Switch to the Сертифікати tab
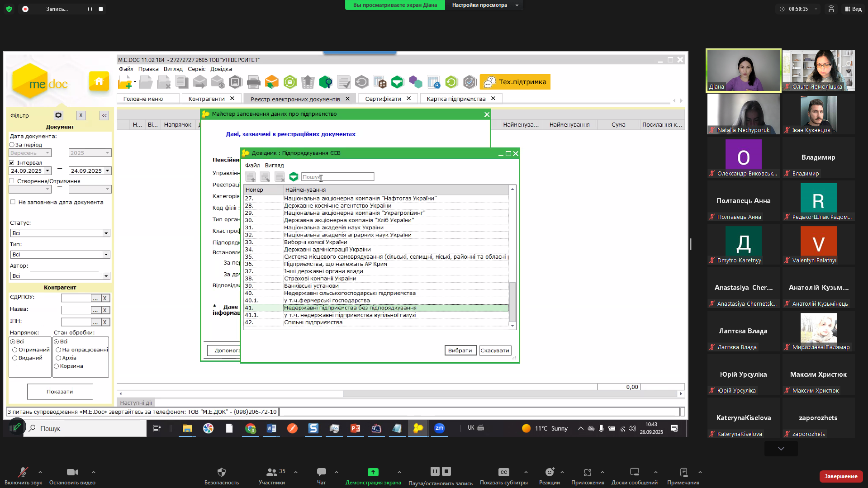 pyautogui.click(x=383, y=99)
